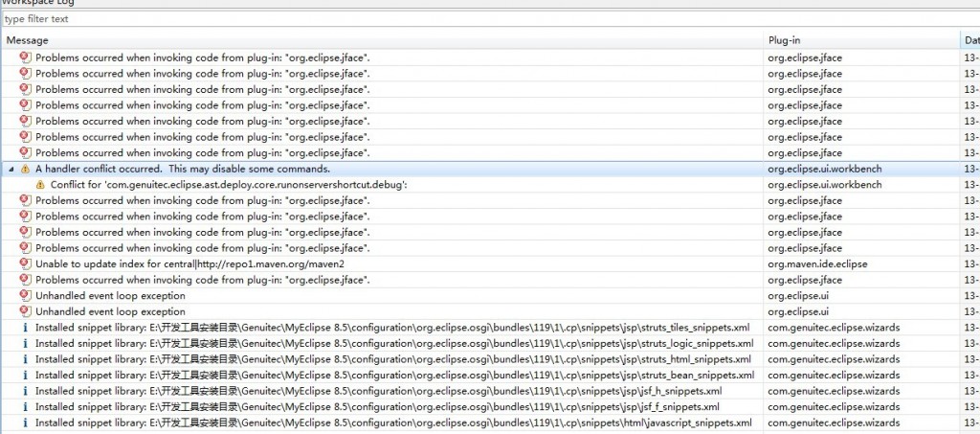Image resolution: width=980 pixels, height=434 pixels.
Task: Click warning icon beside 'Conflict for com.genuitec' entry
Action: pyautogui.click(x=40, y=185)
